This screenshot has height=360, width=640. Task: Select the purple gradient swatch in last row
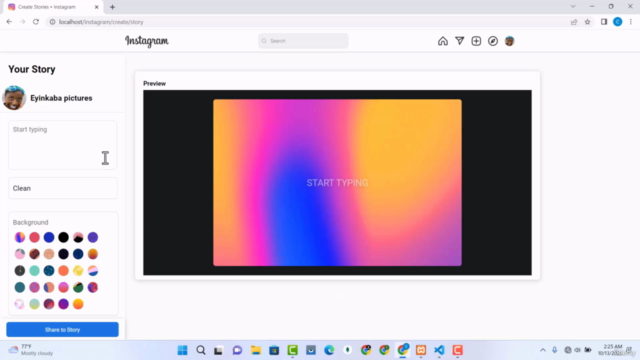point(63,304)
